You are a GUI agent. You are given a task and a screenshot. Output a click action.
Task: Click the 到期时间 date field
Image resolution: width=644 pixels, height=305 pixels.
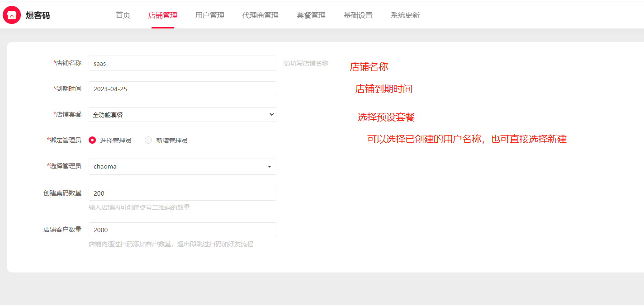[182, 89]
